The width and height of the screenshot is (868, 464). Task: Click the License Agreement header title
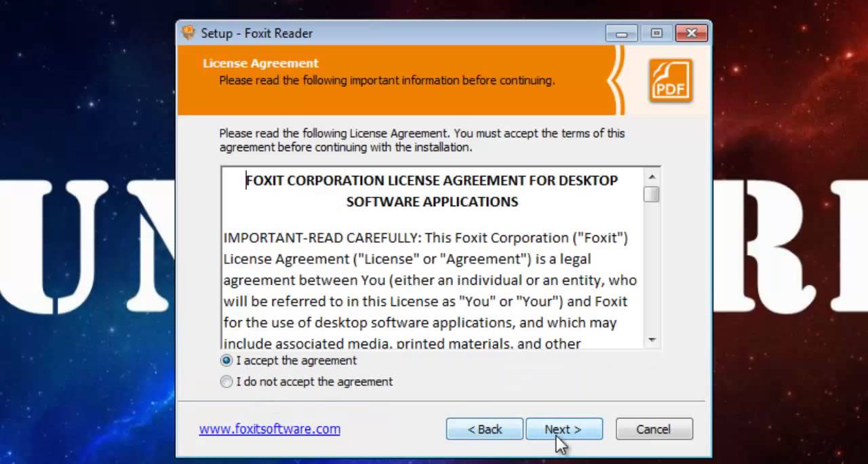260,63
